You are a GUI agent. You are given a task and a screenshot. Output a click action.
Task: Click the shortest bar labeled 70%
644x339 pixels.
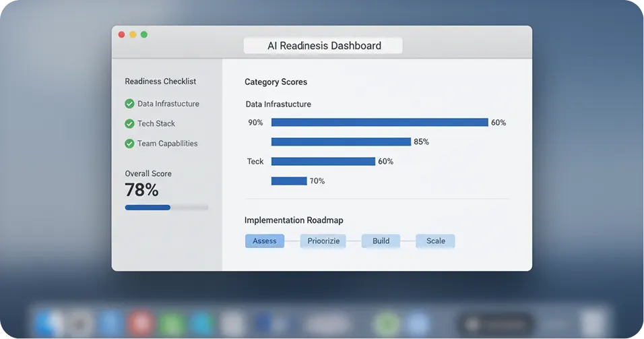289,181
